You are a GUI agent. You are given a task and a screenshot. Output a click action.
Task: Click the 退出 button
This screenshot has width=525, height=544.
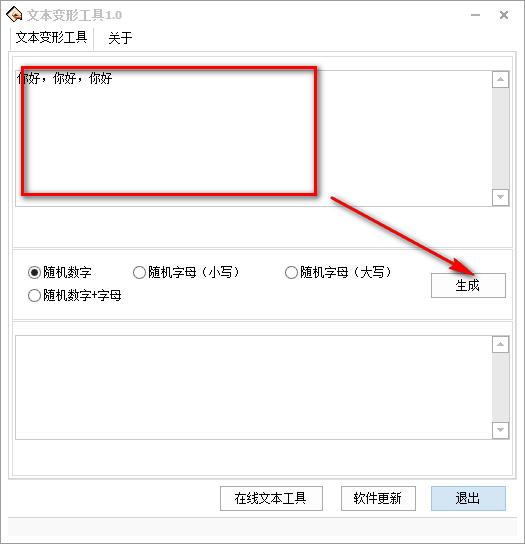[468, 498]
